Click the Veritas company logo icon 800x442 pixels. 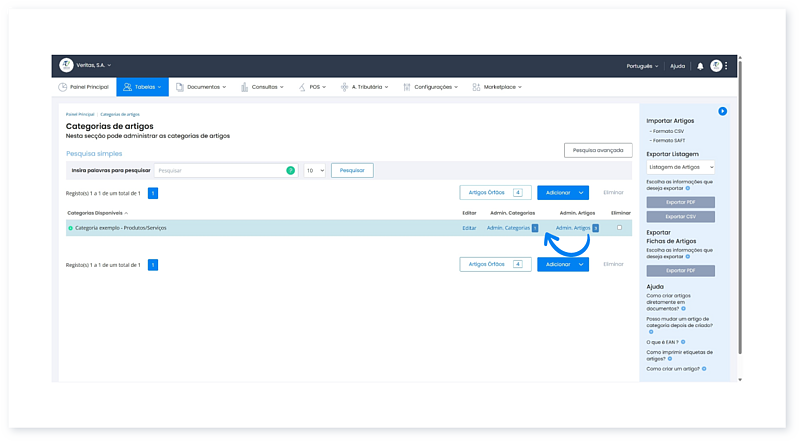[66, 65]
